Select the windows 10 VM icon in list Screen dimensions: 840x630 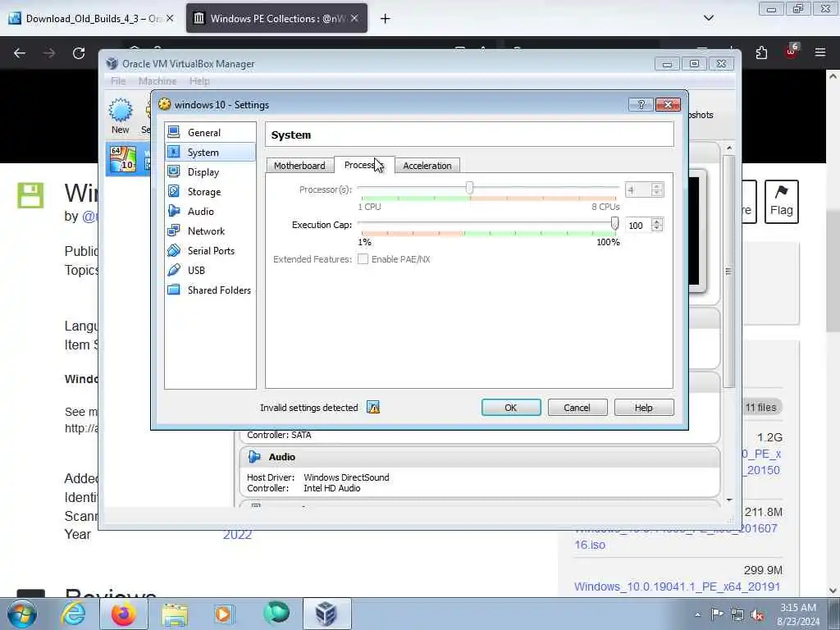pyautogui.click(x=123, y=160)
